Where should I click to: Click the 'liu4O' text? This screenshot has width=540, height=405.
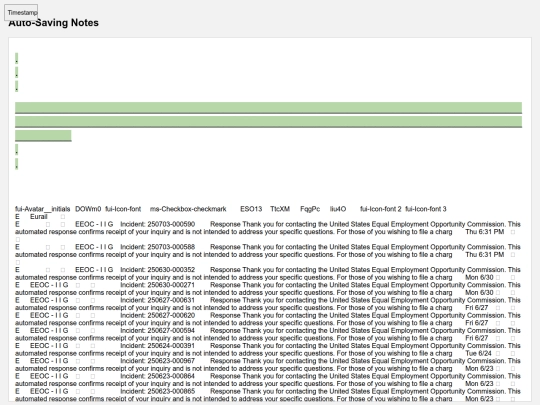(x=338, y=209)
